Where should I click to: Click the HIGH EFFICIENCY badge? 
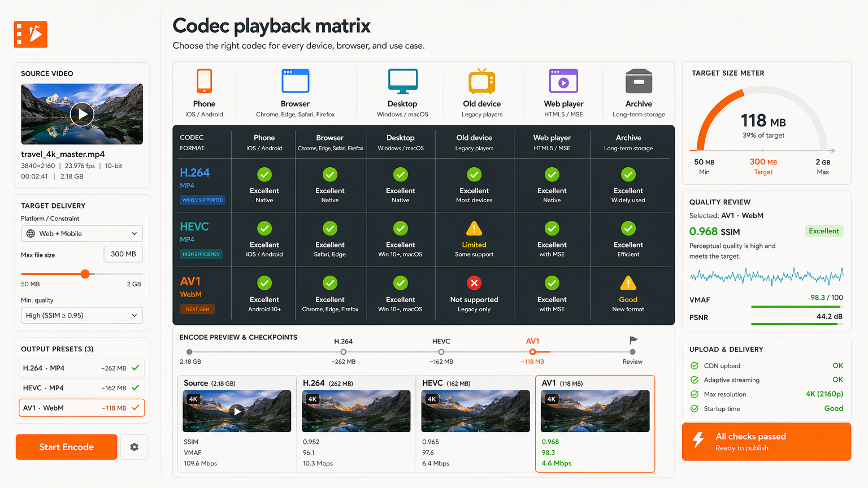(201, 254)
